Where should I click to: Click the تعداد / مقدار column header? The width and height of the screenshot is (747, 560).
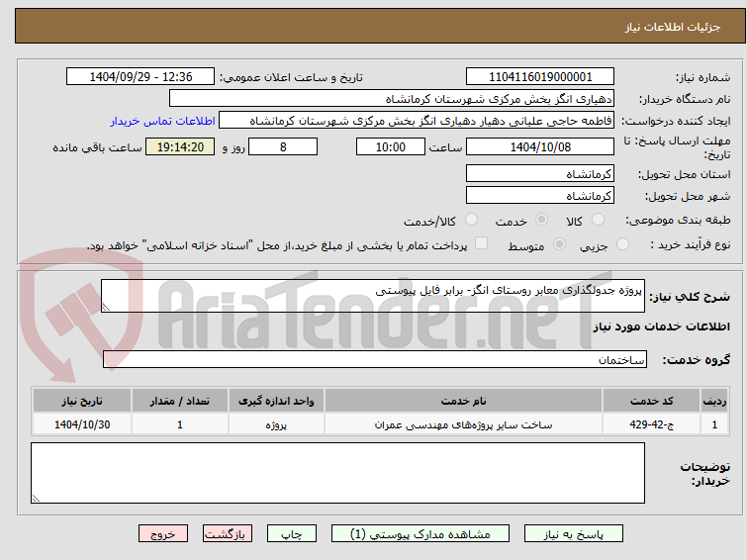(x=180, y=401)
